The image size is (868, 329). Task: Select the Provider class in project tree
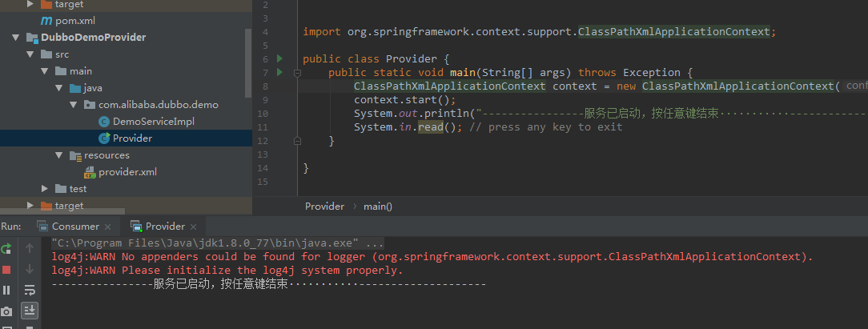point(132,138)
